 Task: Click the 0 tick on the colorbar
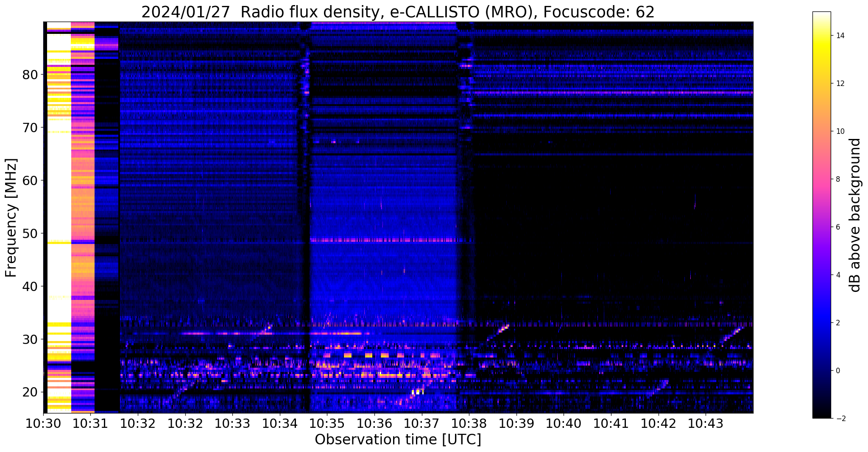pos(837,371)
